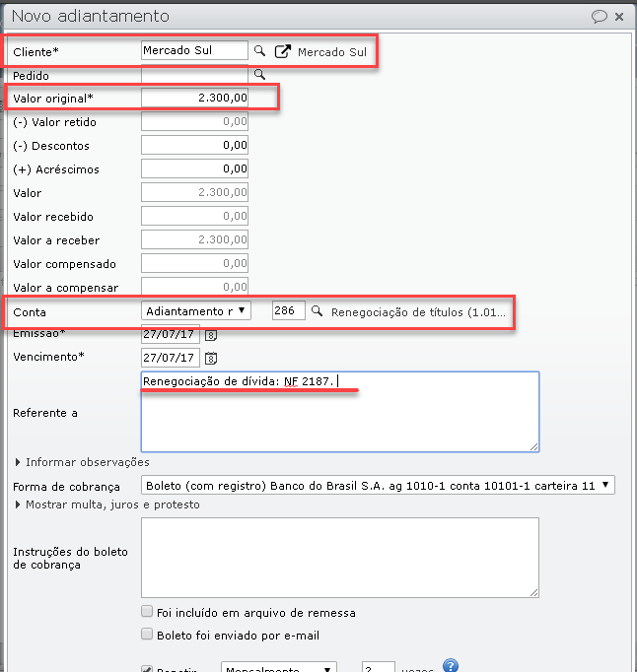Viewport: 637px width, 672px height.
Task: Click the Referente a text area
Action: pos(340,412)
